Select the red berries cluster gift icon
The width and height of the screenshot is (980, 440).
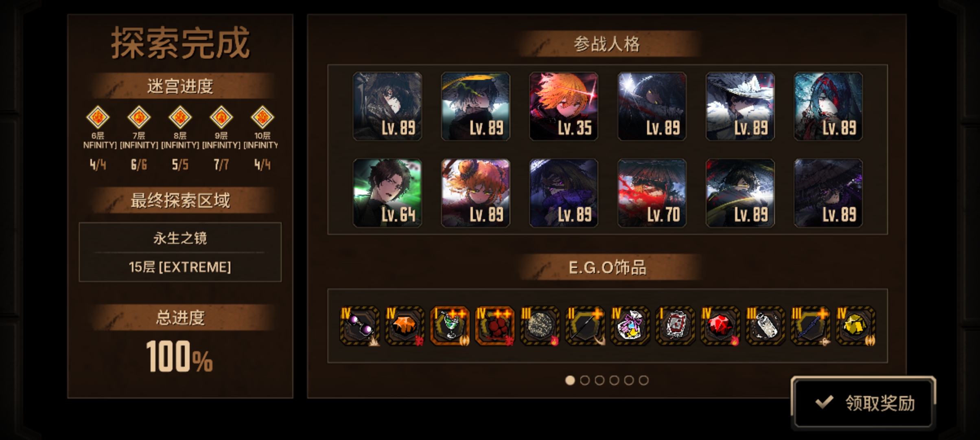coord(495,326)
